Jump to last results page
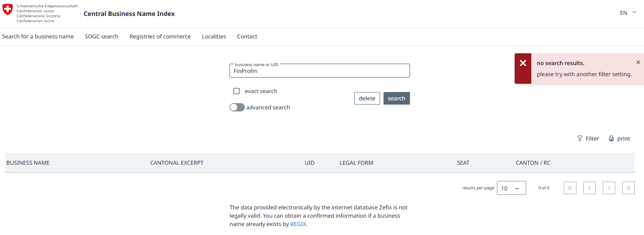This screenshot has height=235, width=644. click(628, 188)
